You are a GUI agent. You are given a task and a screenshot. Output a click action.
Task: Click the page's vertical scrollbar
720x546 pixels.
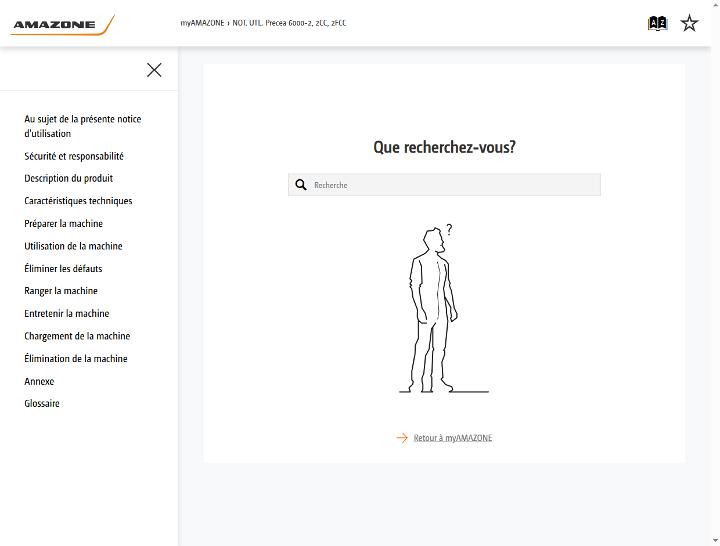(715, 273)
